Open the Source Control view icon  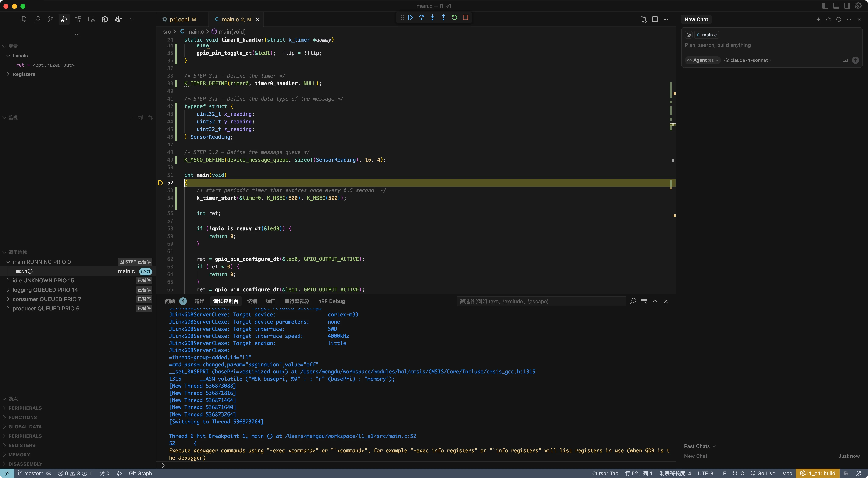tap(51, 20)
